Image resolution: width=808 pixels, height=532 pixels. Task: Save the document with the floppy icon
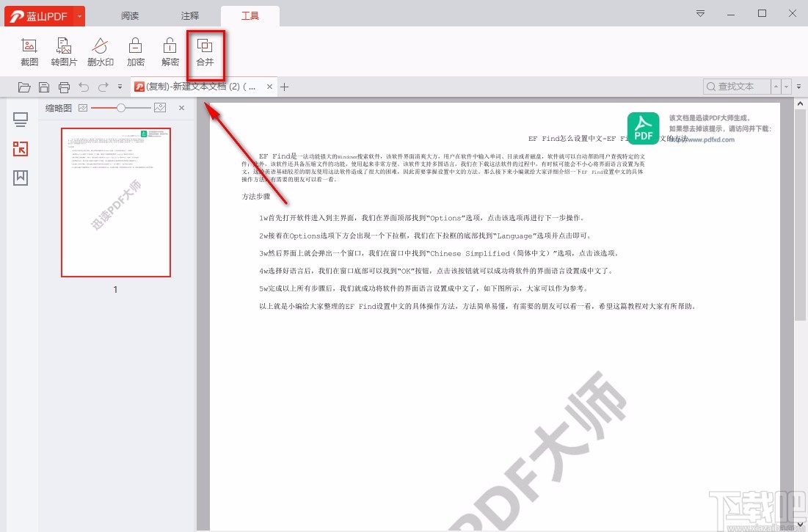44,87
